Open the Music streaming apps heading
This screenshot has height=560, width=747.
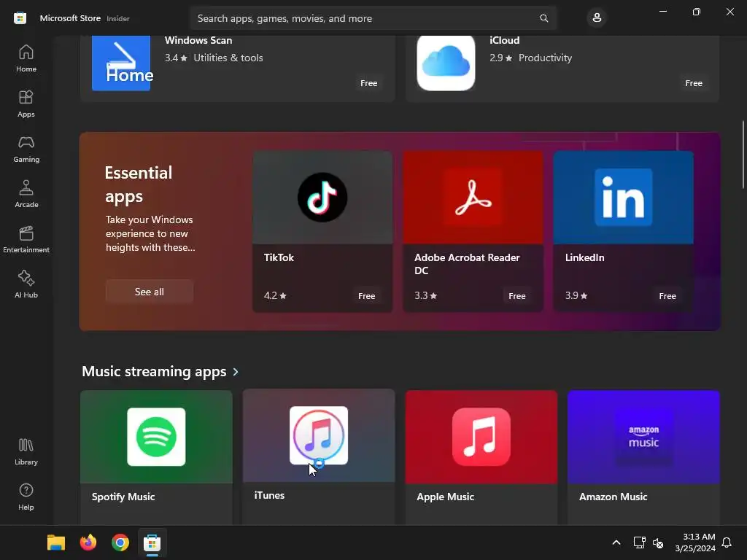tap(154, 371)
